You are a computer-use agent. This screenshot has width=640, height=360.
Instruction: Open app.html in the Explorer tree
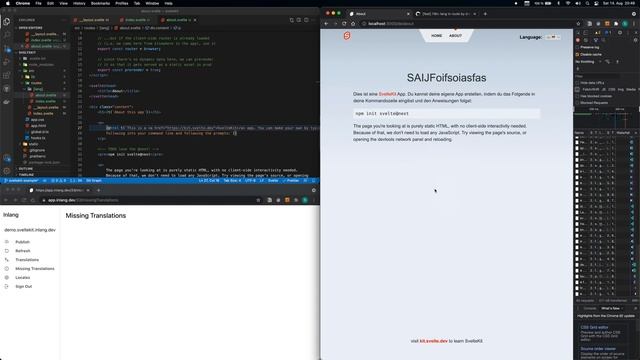tap(38, 126)
